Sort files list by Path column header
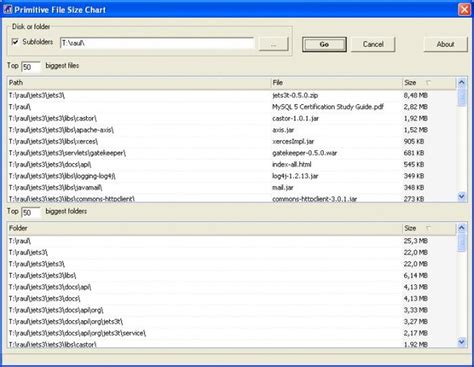 pyautogui.click(x=139, y=83)
